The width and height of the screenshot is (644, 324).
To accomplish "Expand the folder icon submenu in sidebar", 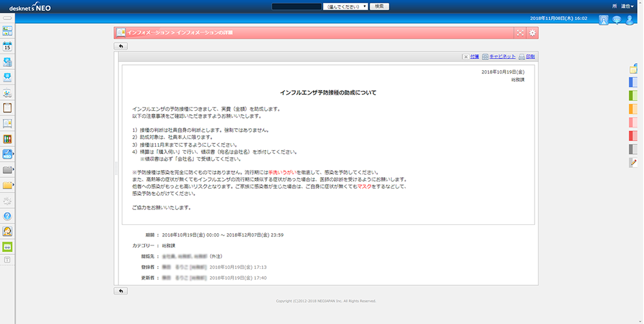I will (x=9, y=170).
